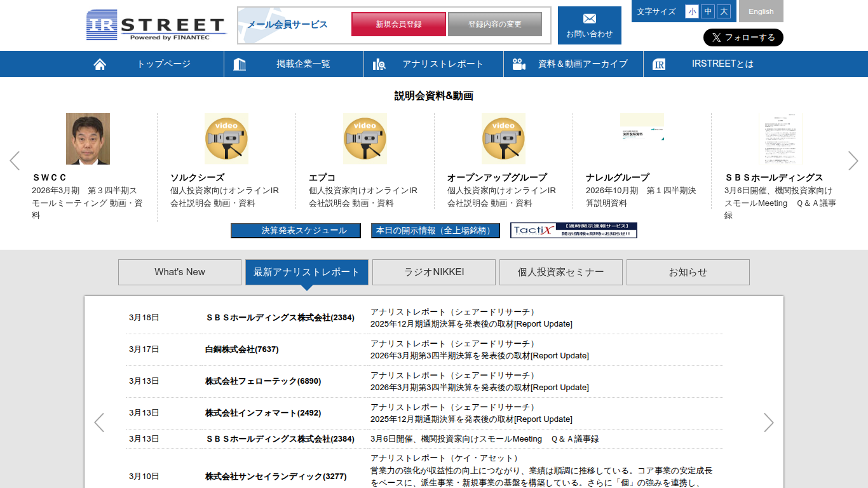Viewport: 868px width, 488px height.
Task: Open ＳＢＳホールディングス株式会社(2384) in the 3月18日 row
Action: pos(280,318)
